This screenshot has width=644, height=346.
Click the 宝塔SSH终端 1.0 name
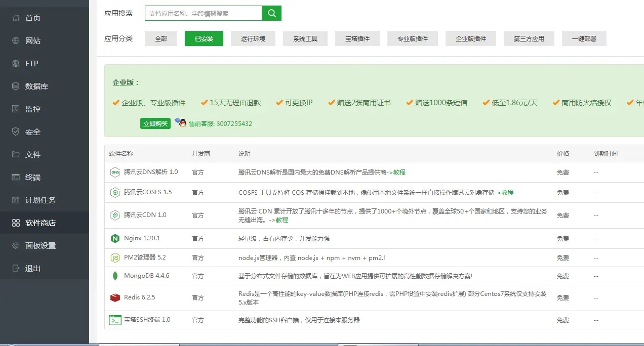(147, 320)
